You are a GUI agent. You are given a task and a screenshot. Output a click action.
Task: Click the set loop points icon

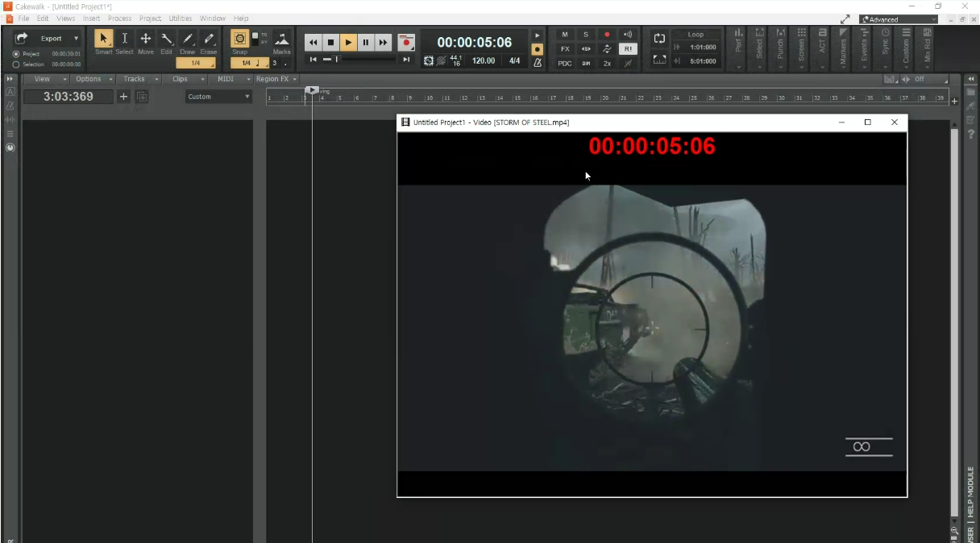pyautogui.click(x=659, y=60)
